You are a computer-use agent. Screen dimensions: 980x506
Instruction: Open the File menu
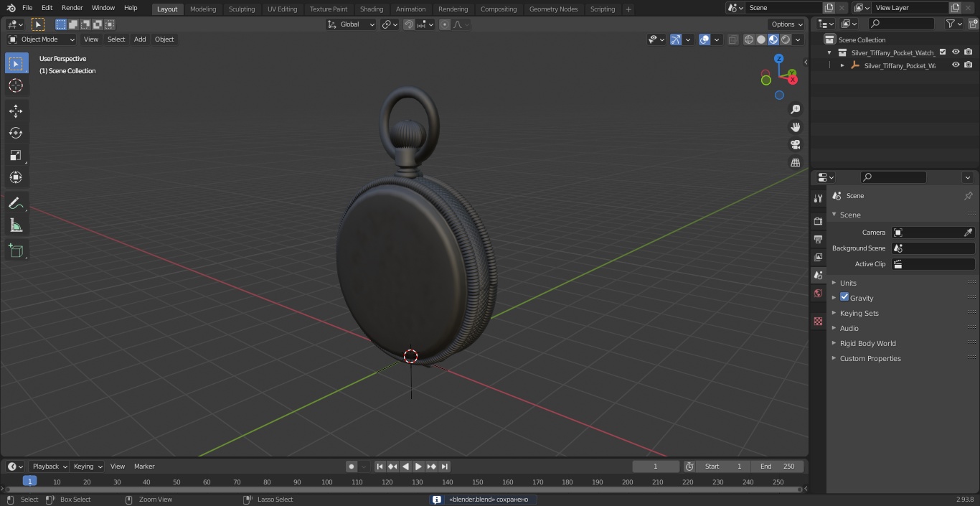[x=27, y=8]
